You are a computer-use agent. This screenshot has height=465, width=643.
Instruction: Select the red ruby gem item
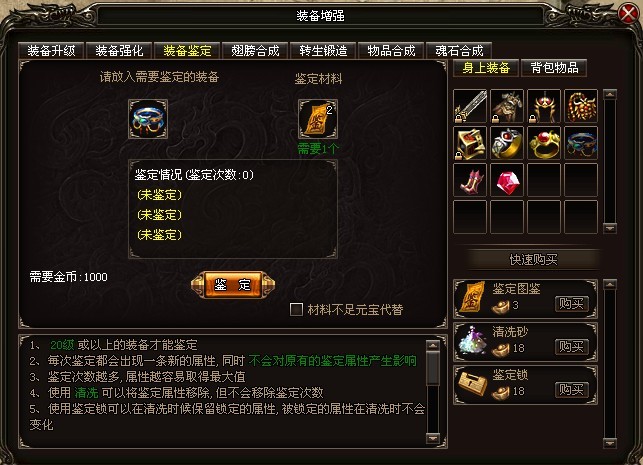507,180
